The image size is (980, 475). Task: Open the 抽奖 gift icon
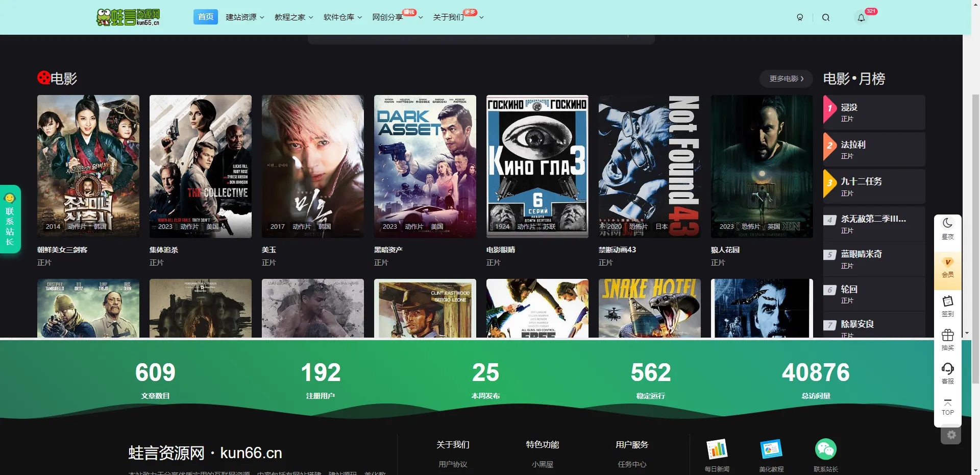point(947,335)
